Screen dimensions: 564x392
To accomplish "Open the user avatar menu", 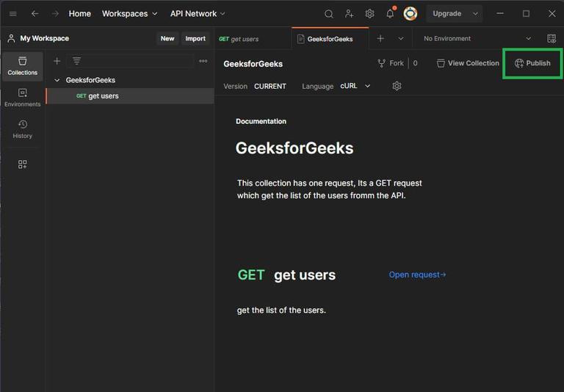I will click(x=411, y=14).
